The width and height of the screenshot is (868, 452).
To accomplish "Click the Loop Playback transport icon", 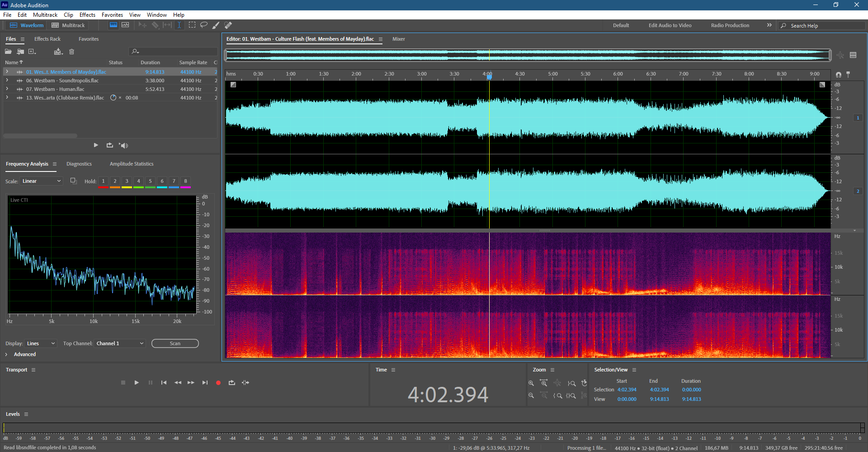I will 232,383.
